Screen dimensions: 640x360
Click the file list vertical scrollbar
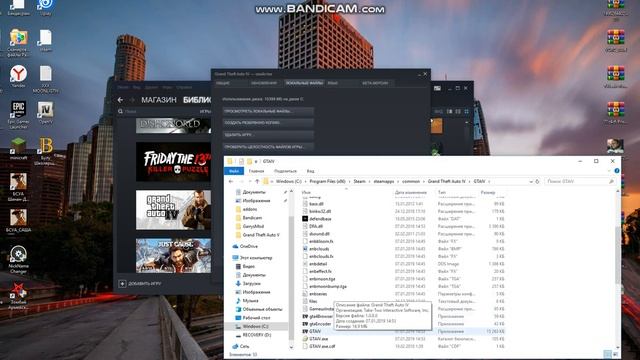click(617, 255)
